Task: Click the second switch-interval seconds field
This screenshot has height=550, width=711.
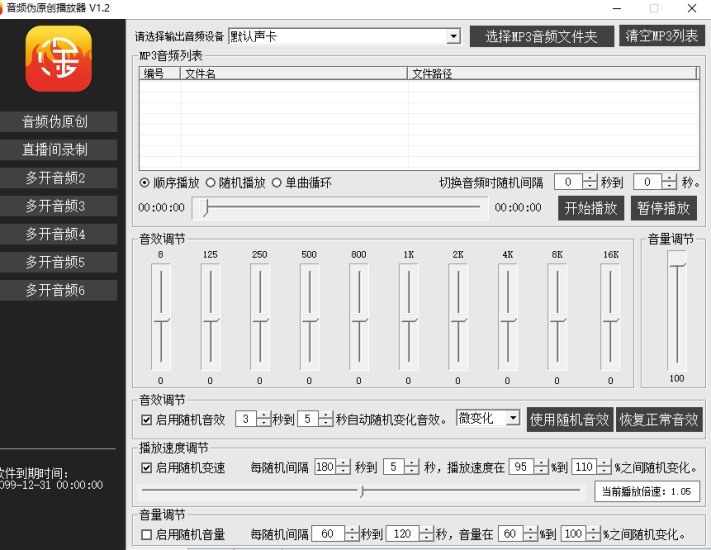Action: tap(648, 182)
